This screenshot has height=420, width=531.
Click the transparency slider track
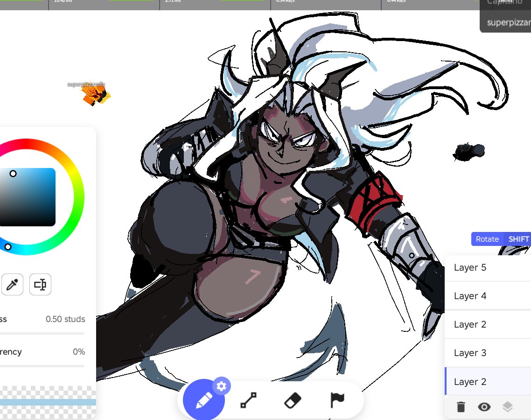42,366
